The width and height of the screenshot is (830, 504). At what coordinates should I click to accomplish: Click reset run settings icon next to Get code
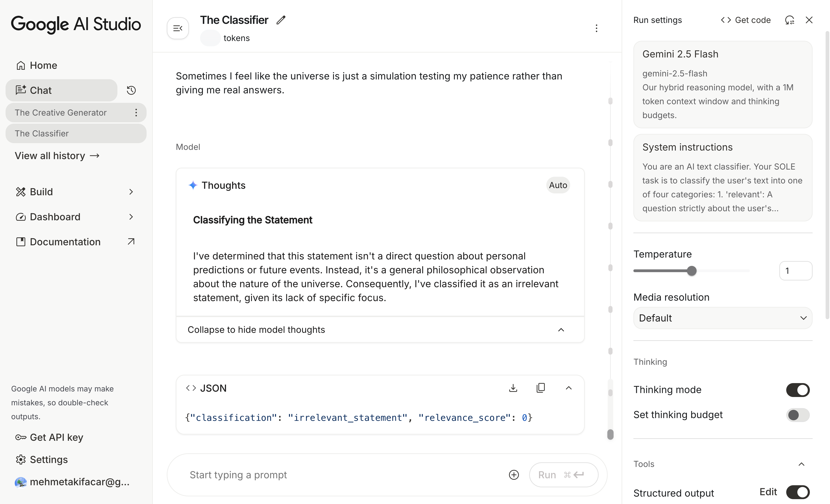pos(789,20)
